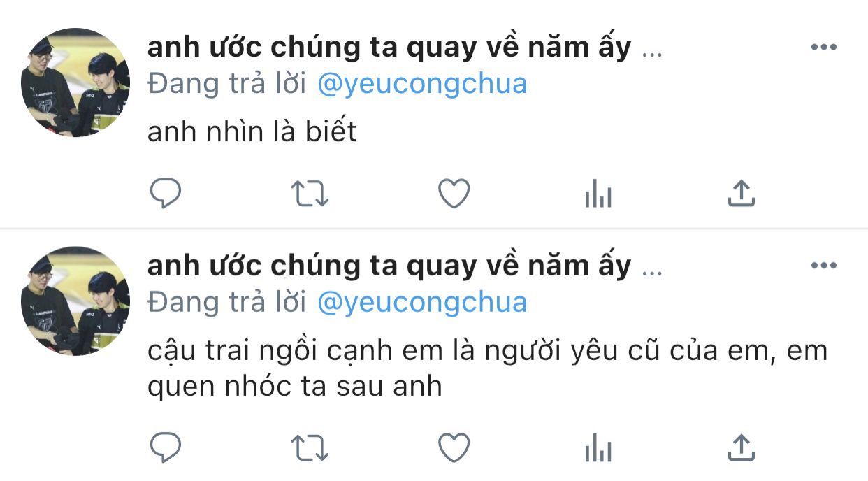Screen dimensions: 868x481
Task: Share the 'cậu trai ngồi cạnh' tweet
Action: point(742,447)
